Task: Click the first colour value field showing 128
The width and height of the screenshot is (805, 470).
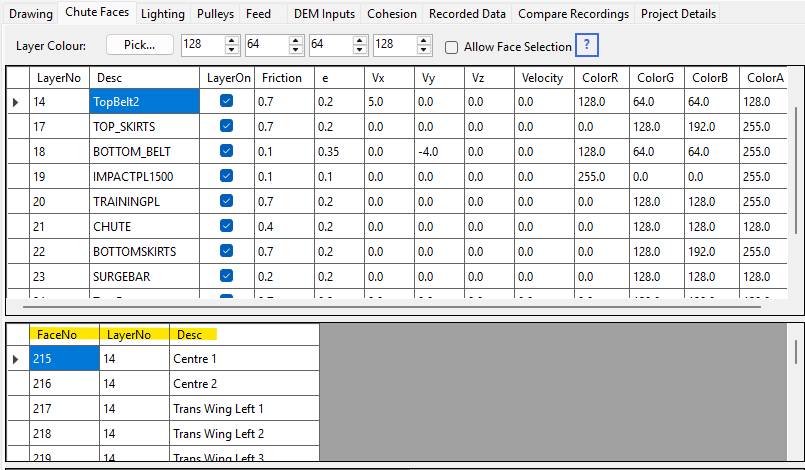Action: point(203,45)
